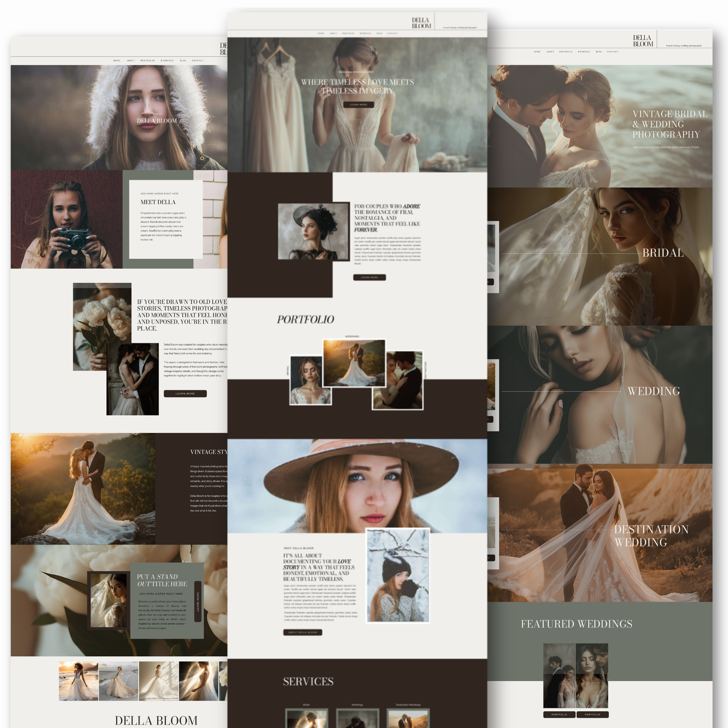
Task: Go to WEDDINGS in the left page navigation
Action: coord(167,60)
